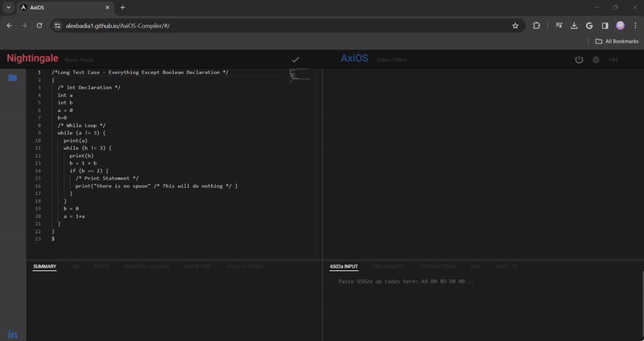Open the All Bookmarks folder
The height and width of the screenshot is (341, 644).
point(617,41)
